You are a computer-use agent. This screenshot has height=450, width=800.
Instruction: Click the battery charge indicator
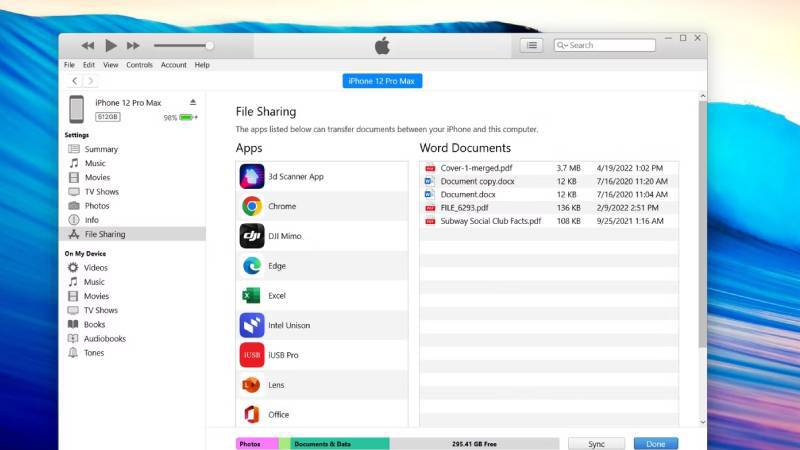186,117
